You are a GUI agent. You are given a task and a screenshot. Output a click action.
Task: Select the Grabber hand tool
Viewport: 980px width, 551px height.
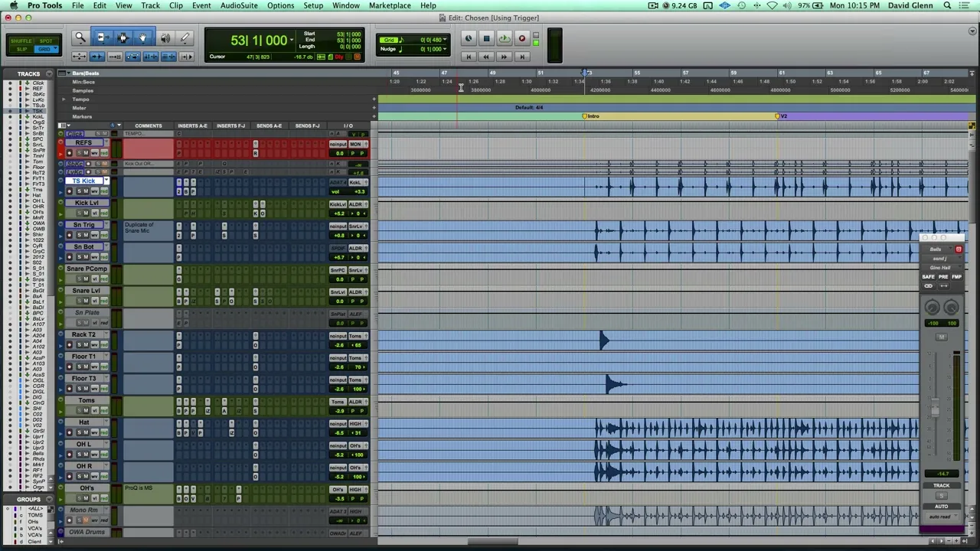[143, 37]
